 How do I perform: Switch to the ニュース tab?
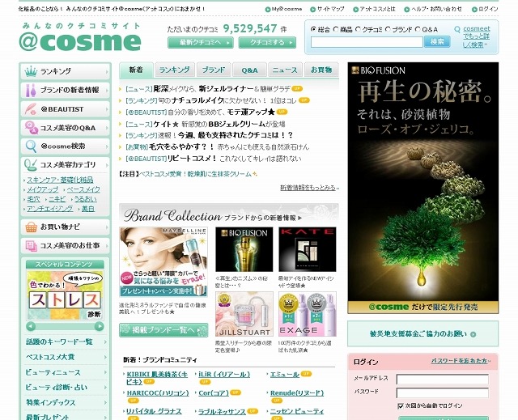tap(285, 70)
